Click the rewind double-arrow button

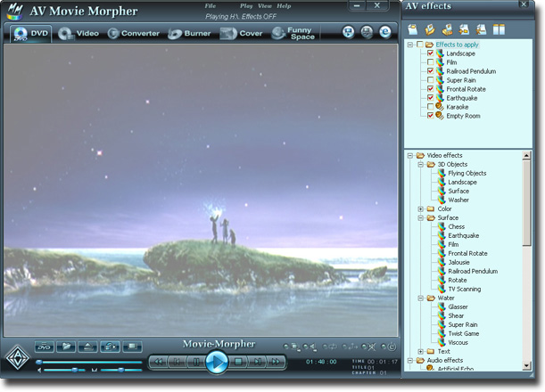click(159, 362)
